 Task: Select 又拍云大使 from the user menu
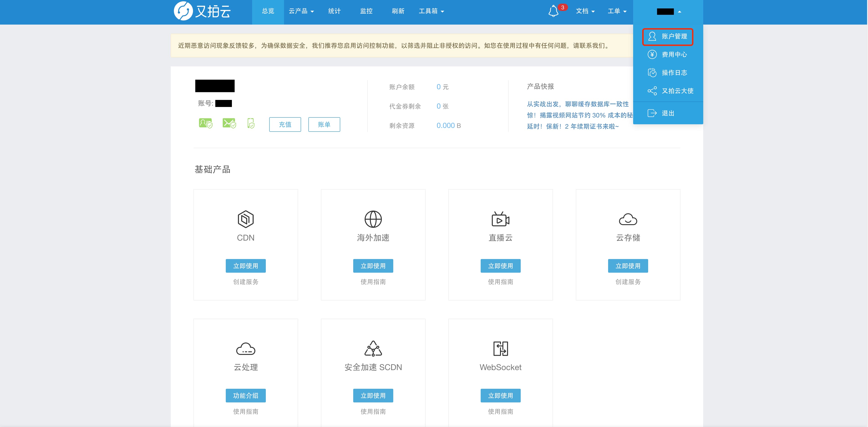[x=670, y=91]
